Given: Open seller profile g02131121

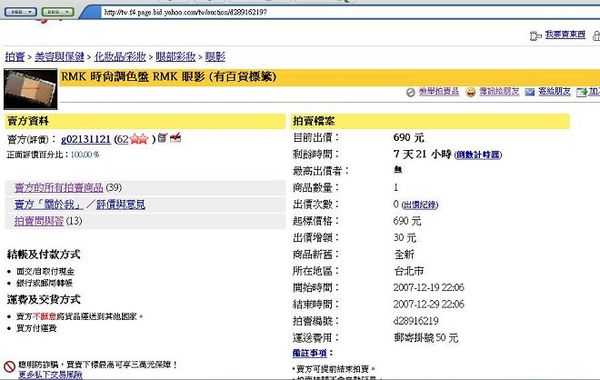Looking at the screenshot, I should click(x=86, y=139).
